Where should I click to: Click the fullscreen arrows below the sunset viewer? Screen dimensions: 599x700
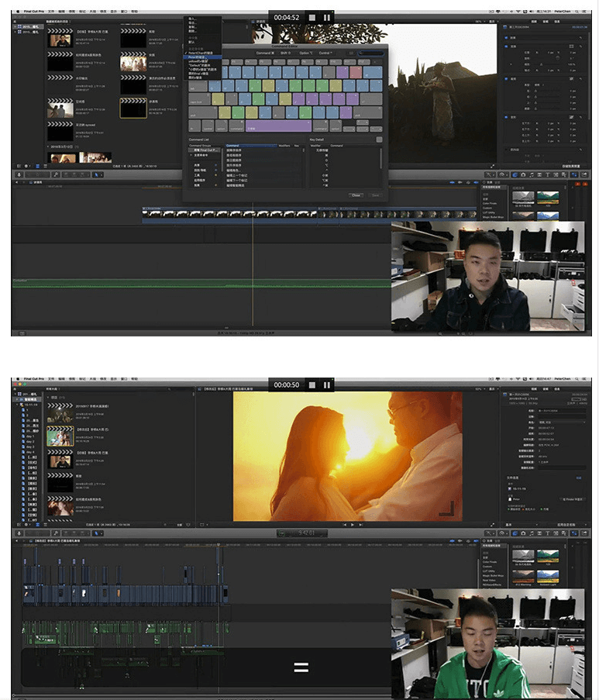click(x=492, y=525)
